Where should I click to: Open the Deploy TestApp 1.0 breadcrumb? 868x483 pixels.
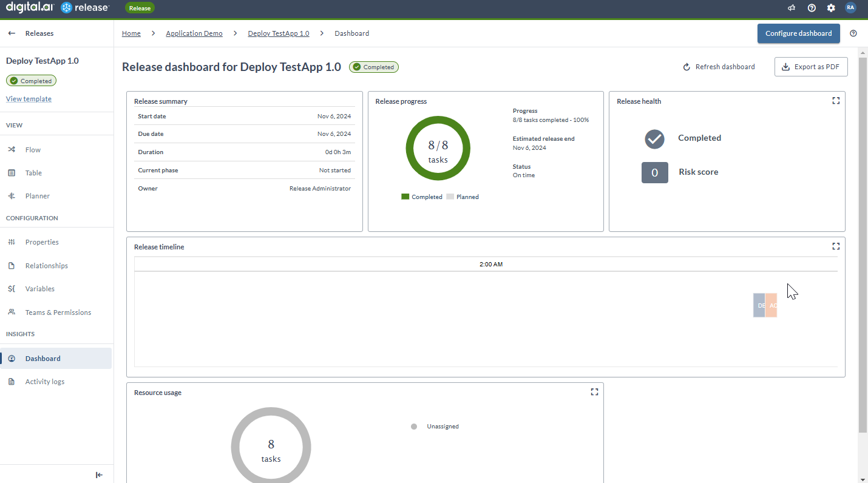click(x=279, y=33)
